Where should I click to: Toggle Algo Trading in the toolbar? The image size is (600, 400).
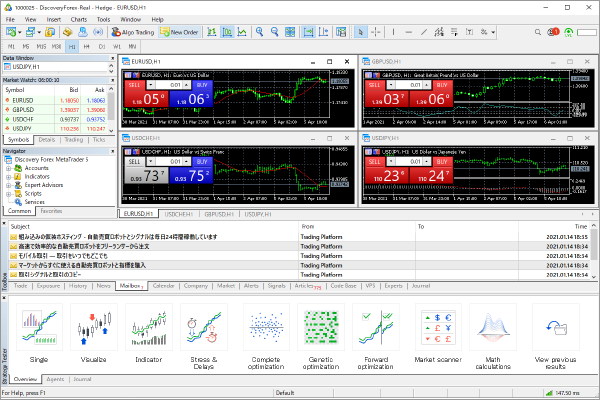pos(132,32)
